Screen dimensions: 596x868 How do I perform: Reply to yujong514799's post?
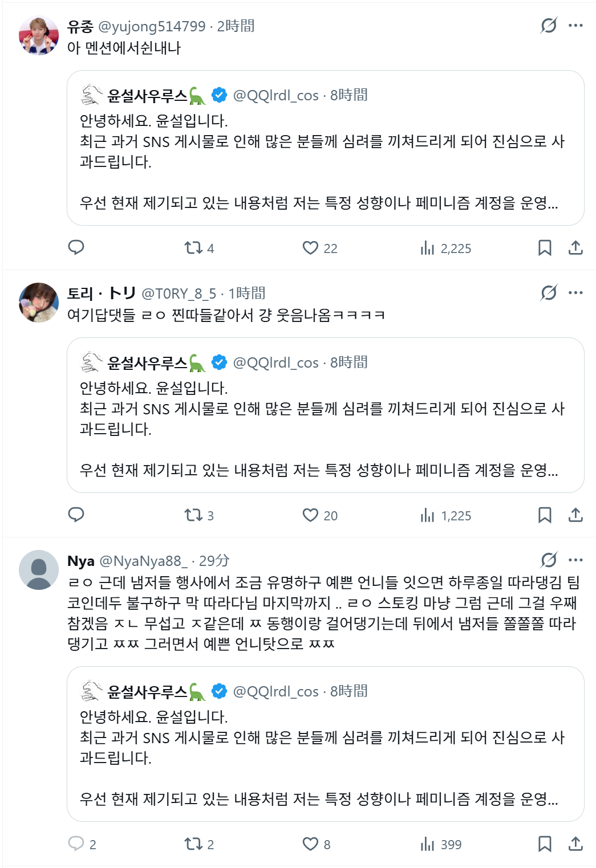point(76,247)
